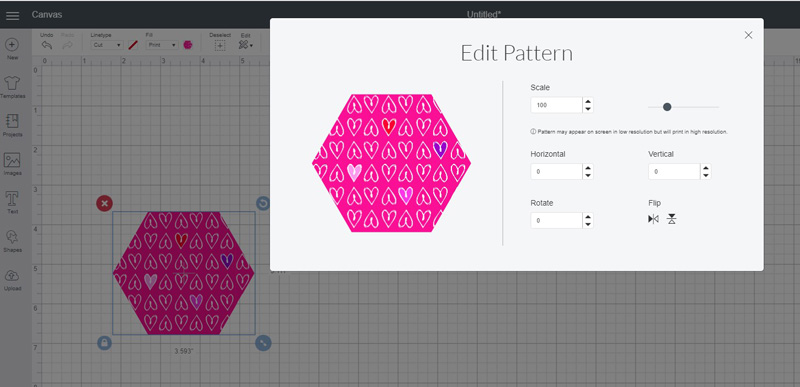Image resolution: width=800 pixels, height=387 pixels.
Task: Decrease the Rotate value
Action: (588, 225)
